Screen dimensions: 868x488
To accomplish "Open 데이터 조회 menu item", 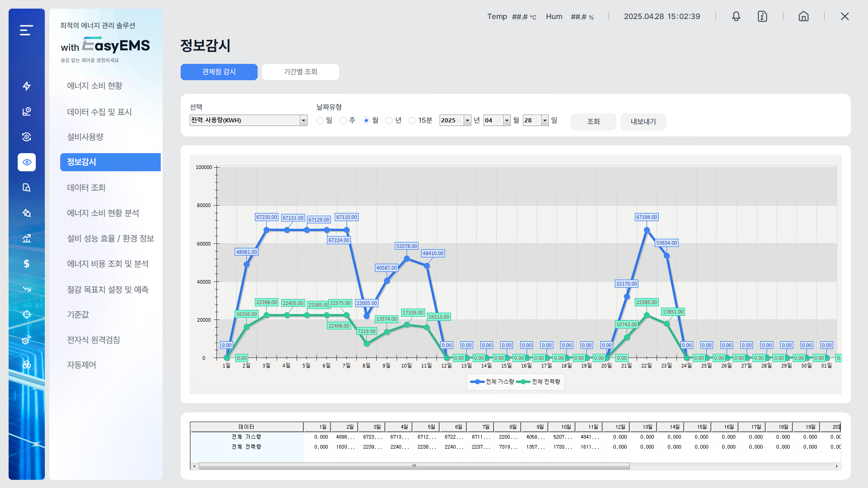I will [86, 188].
